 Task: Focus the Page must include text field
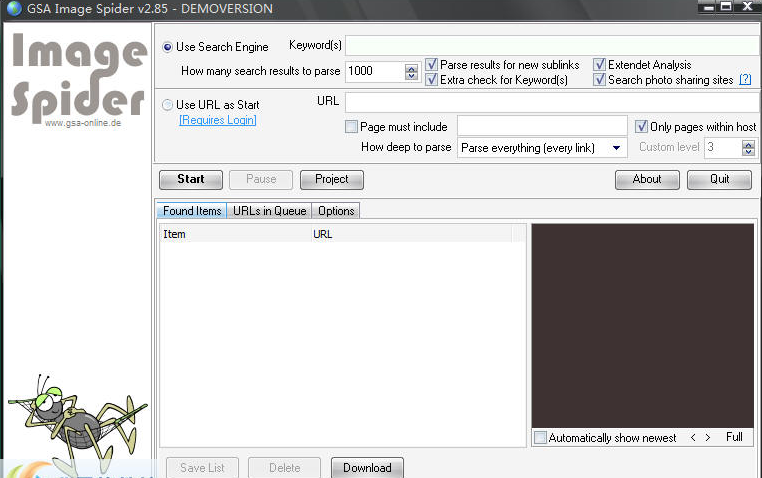click(542, 126)
